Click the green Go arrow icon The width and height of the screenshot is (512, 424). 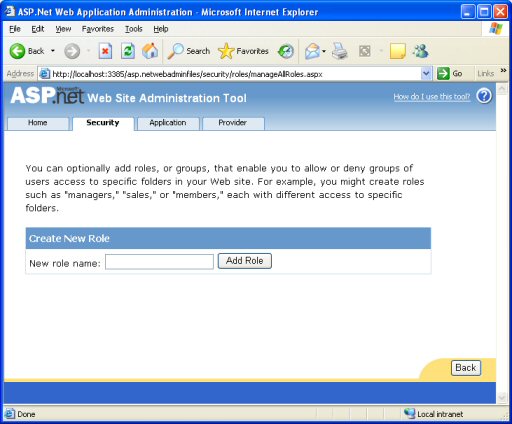pos(443,73)
